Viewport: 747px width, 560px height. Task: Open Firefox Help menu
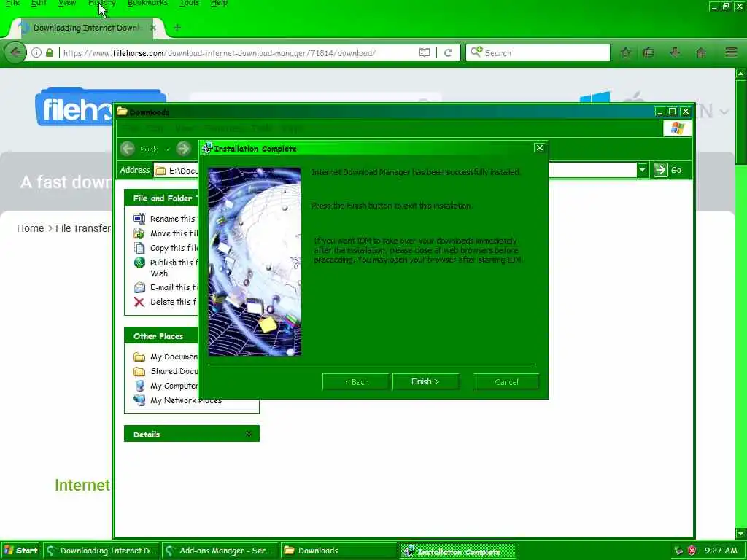(219, 4)
